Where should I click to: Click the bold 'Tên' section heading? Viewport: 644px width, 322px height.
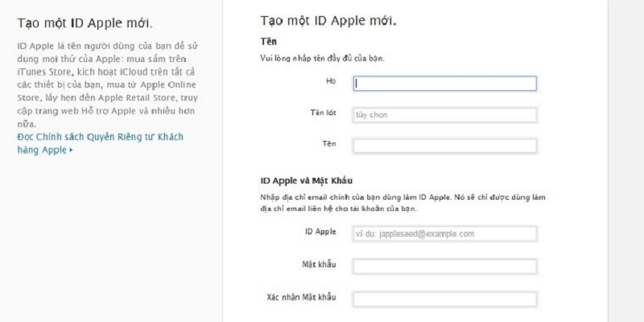[x=269, y=42]
